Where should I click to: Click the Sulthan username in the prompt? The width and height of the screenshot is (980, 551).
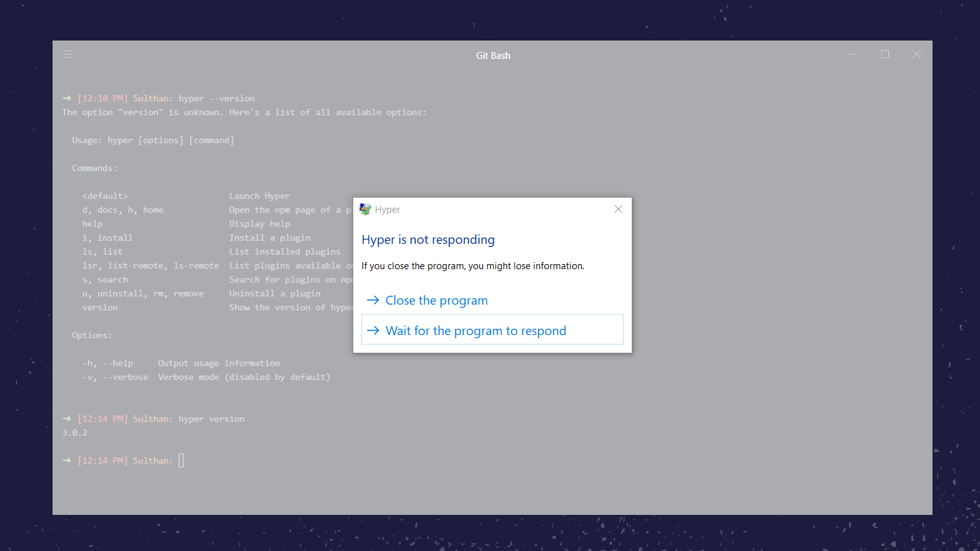[151, 460]
